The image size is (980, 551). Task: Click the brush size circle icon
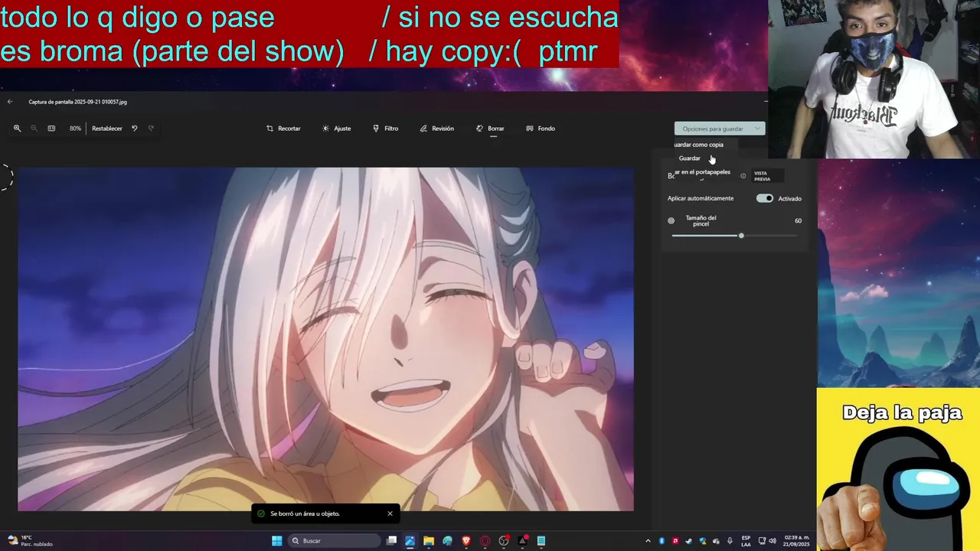click(671, 221)
